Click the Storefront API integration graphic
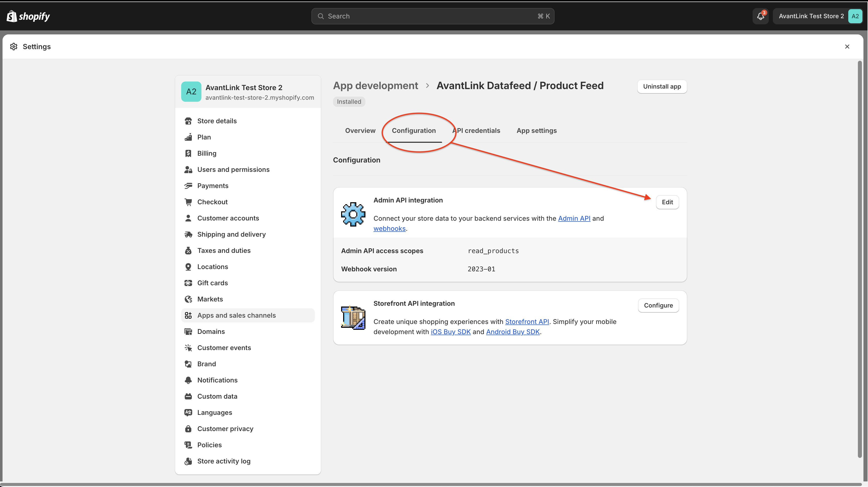The height and width of the screenshot is (487, 868). pos(353,317)
